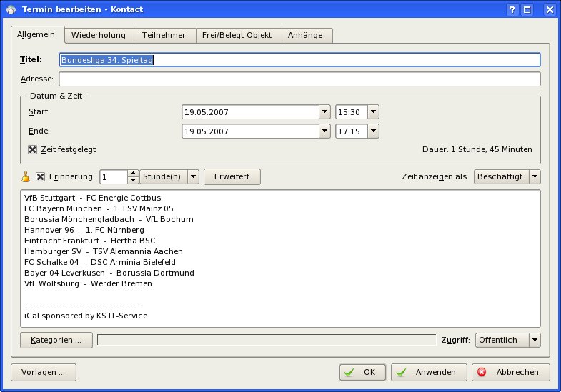Click line 'Borussia Mönchengladbach - VfL Bochum'
The width and height of the screenshot is (561, 392).
pyautogui.click(x=109, y=219)
